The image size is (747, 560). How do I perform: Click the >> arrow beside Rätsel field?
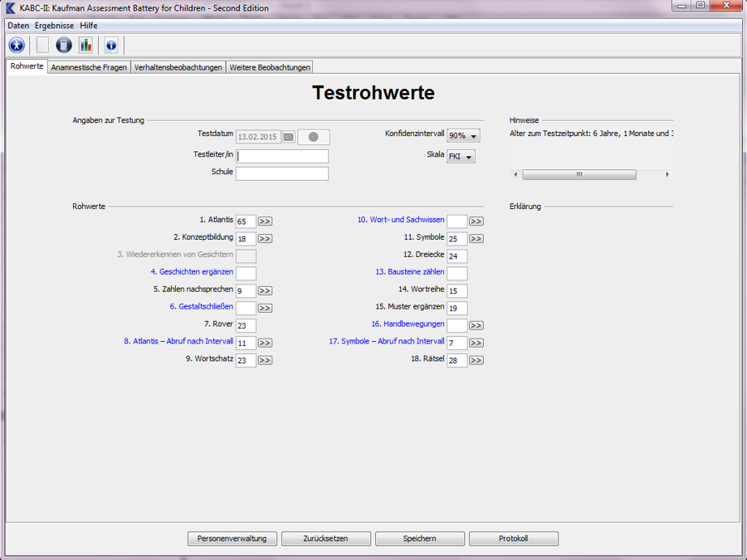[x=476, y=360]
